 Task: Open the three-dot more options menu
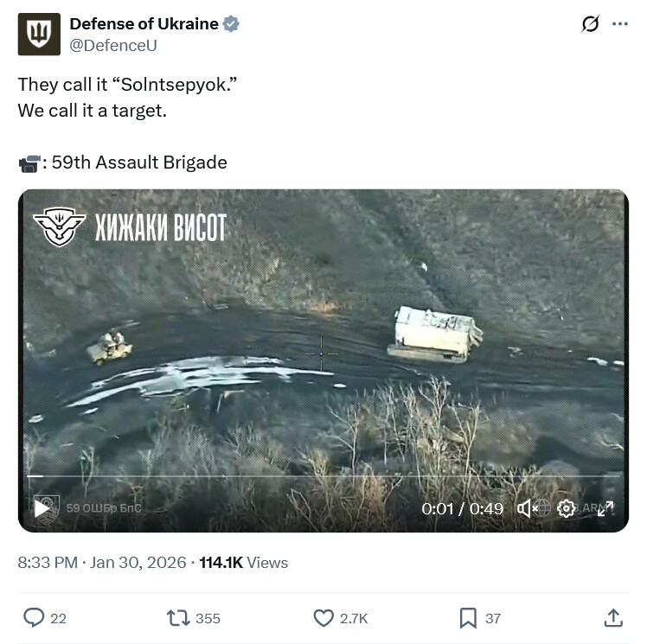(x=620, y=24)
